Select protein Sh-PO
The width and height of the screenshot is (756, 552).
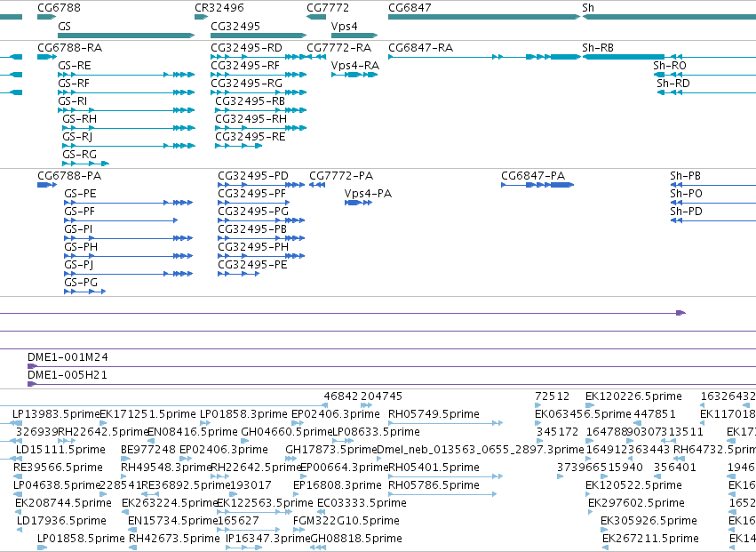tap(686, 194)
